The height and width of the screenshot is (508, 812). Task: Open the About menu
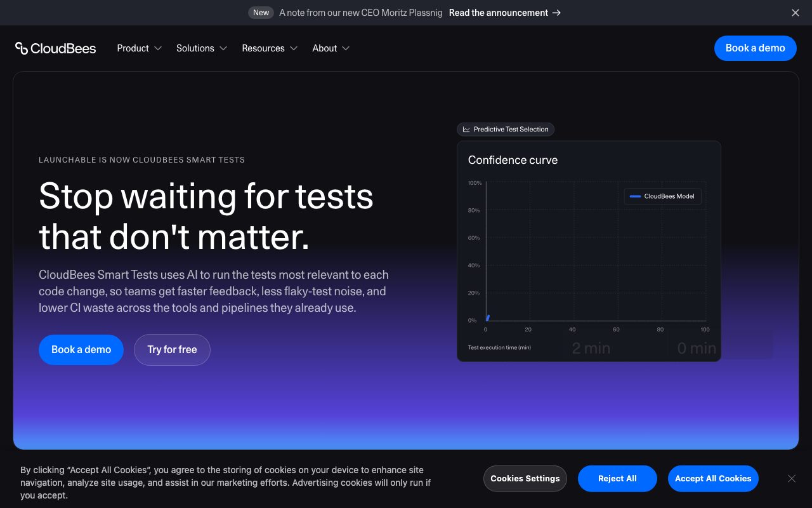(x=331, y=48)
